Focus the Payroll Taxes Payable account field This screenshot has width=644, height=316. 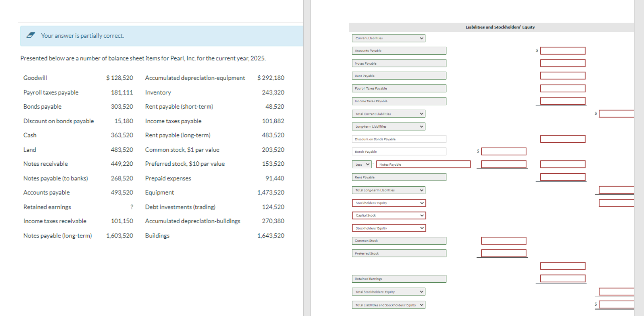399,88
